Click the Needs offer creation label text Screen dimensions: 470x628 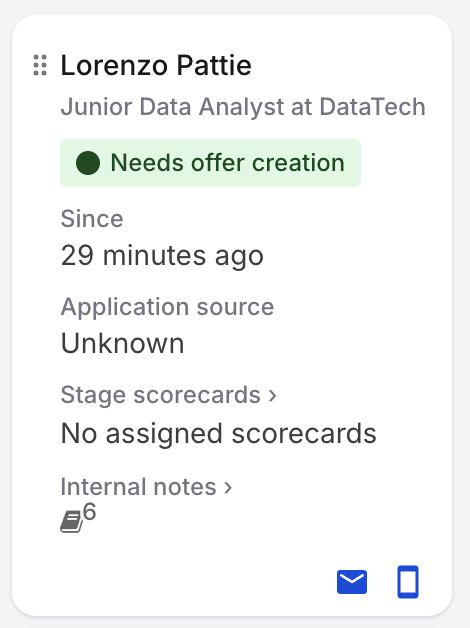(227, 163)
